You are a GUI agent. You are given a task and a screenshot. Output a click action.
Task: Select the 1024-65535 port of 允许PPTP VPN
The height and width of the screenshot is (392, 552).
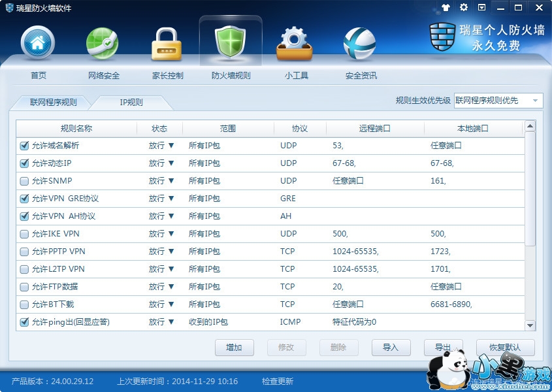click(x=355, y=252)
